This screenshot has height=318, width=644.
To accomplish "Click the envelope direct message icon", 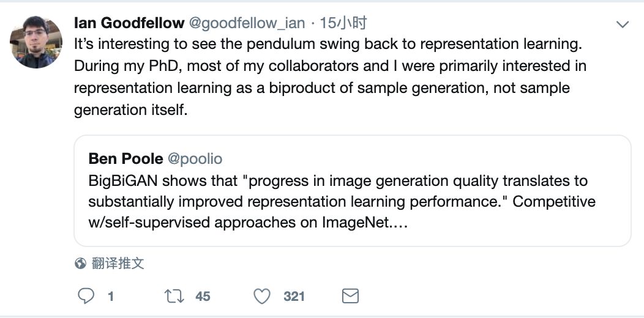I will click(350, 297).
